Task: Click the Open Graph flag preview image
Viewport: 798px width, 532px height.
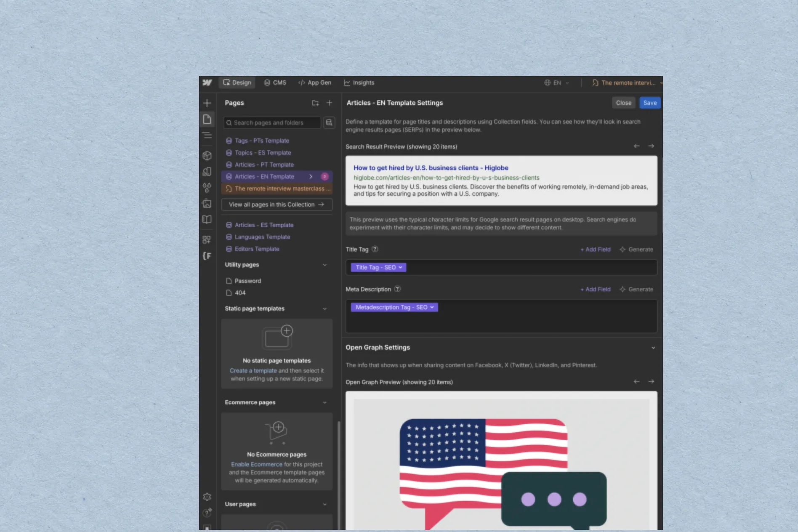Action: click(501, 464)
